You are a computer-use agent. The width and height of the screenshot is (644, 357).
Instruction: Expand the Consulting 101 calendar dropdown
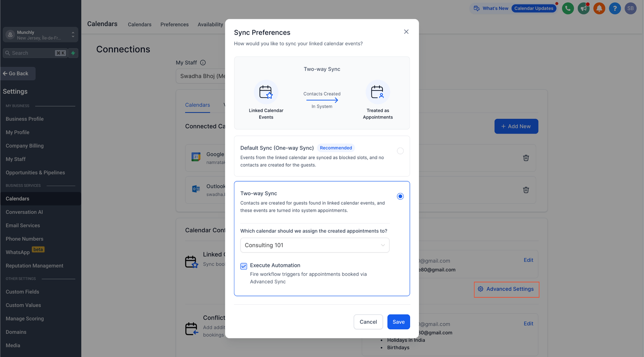[x=315, y=245]
